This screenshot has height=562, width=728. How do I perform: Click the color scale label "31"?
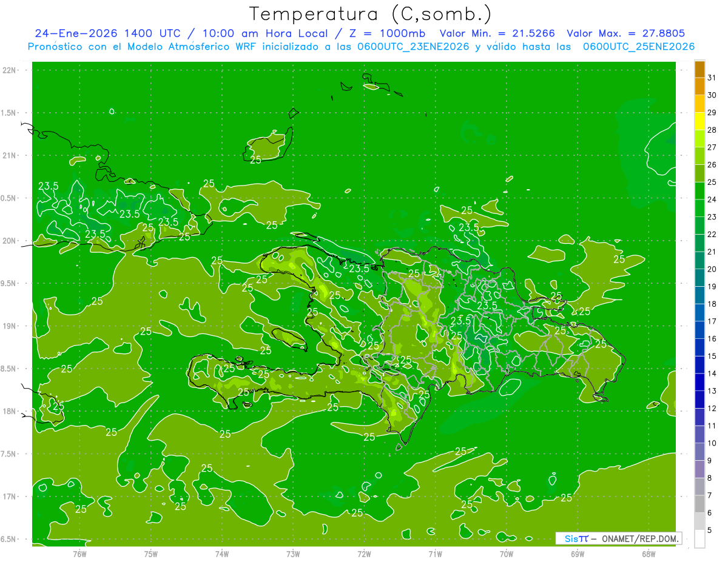712,78
